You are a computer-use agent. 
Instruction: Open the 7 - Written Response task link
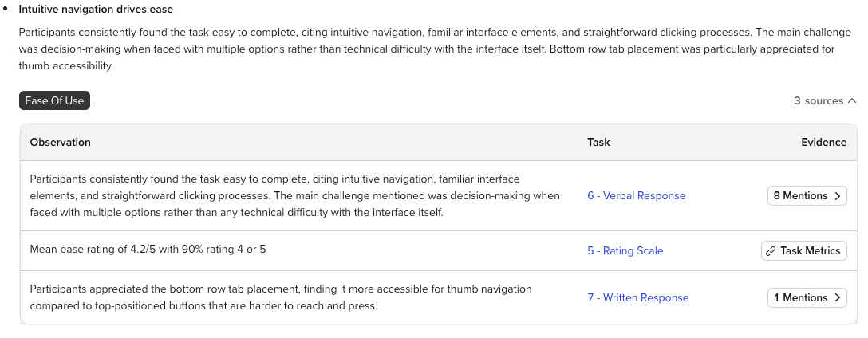637,298
